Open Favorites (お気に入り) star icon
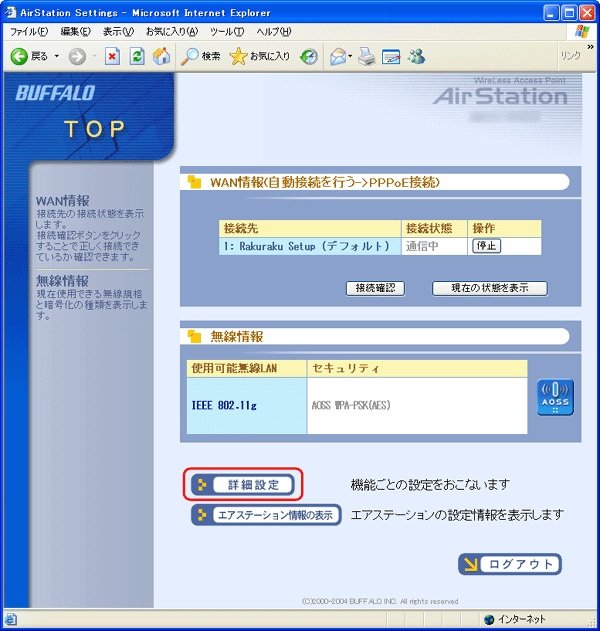The width and height of the screenshot is (600, 631). tap(238, 56)
